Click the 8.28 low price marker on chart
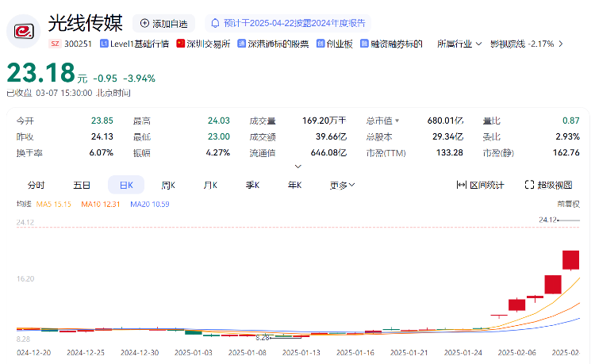The width and height of the screenshot is (595, 364). [x=263, y=337]
